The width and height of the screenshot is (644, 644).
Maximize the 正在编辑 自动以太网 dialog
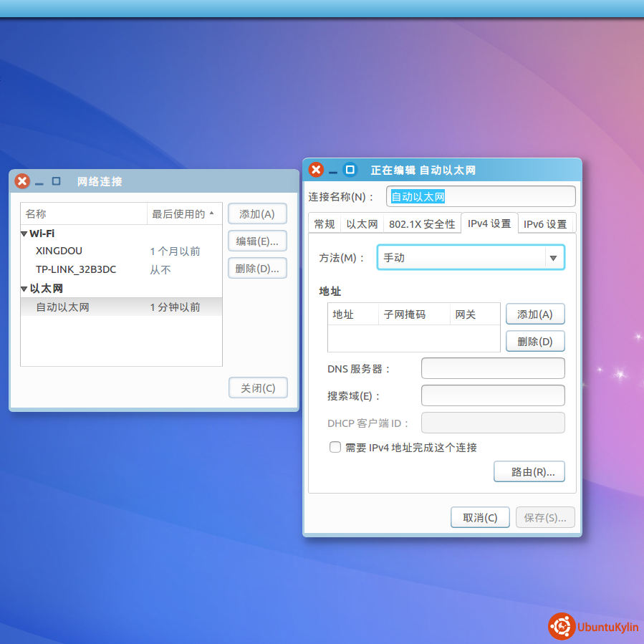click(350, 170)
